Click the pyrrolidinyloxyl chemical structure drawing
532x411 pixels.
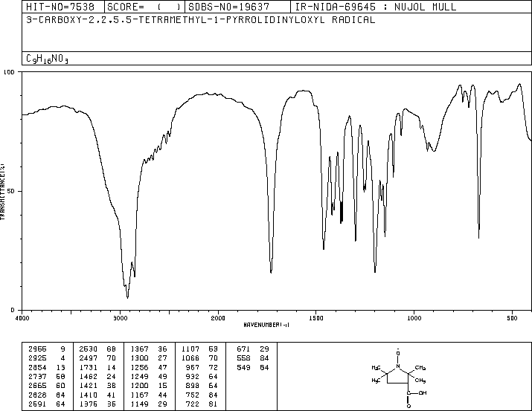point(399,378)
